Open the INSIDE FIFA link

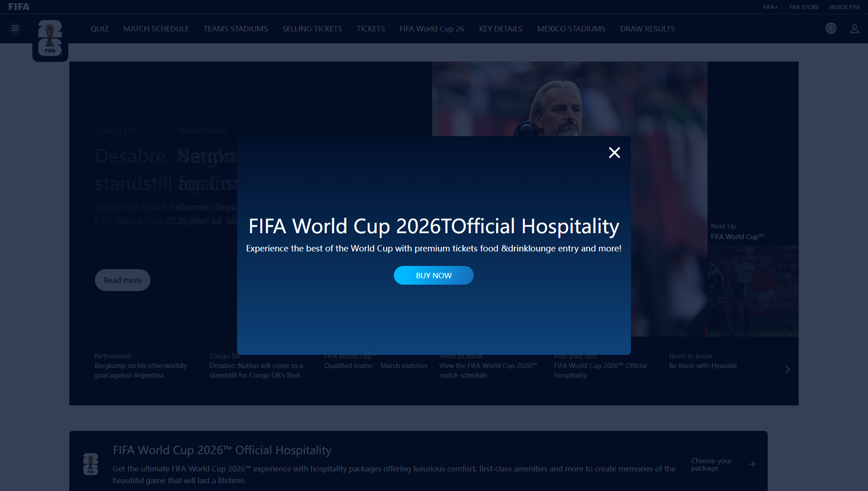[x=845, y=7]
